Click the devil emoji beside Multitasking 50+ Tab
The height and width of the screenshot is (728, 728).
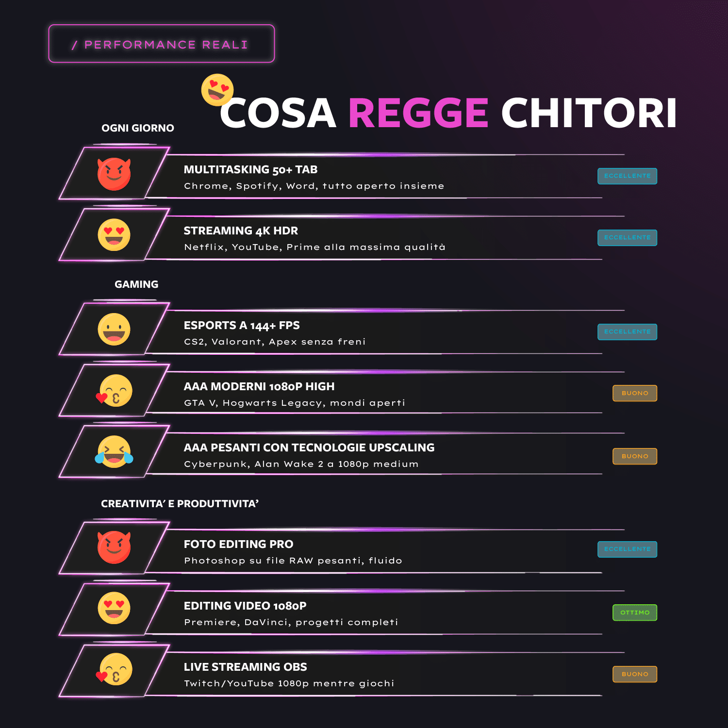pyautogui.click(x=114, y=174)
